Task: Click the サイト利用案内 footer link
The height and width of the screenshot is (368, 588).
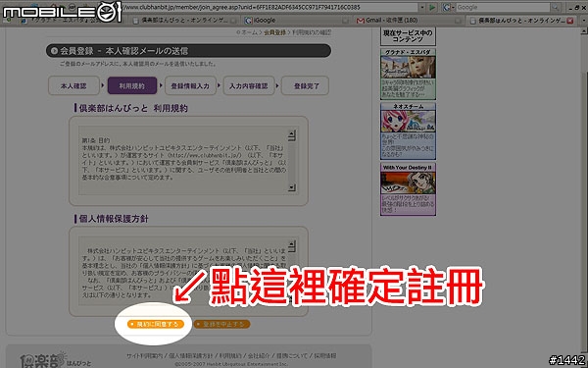Action: pyautogui.click(x=144, y=355)
